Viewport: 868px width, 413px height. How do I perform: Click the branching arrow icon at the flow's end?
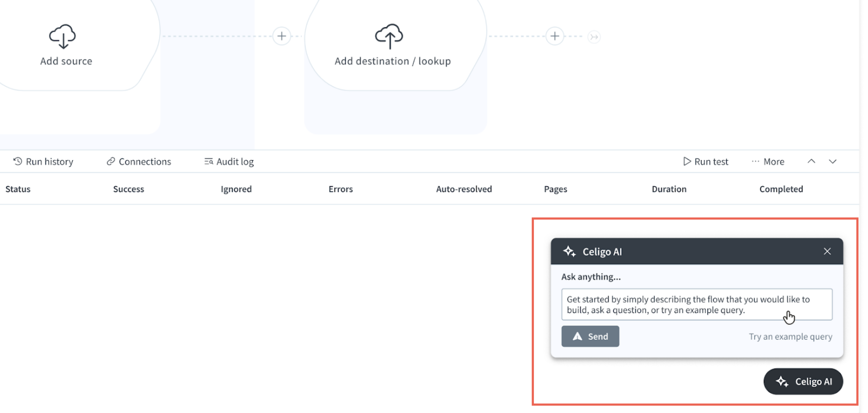point(594,37)
